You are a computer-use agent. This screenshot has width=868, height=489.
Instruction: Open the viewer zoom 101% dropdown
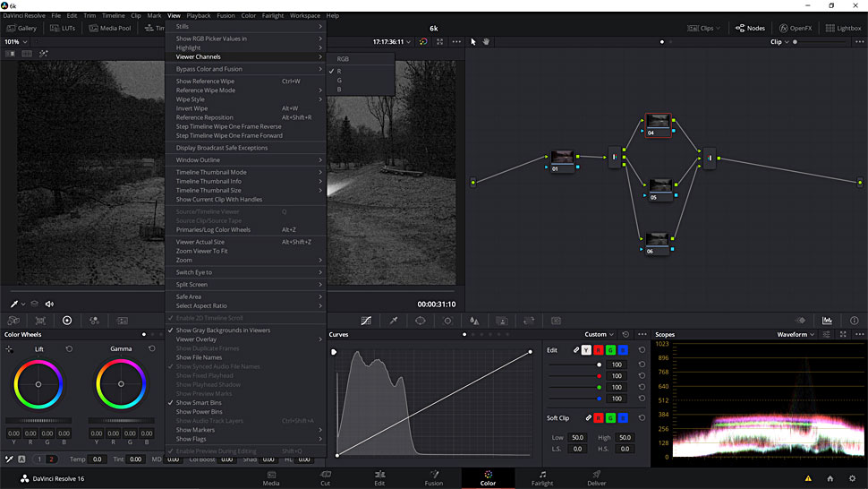tap(16, 41)
